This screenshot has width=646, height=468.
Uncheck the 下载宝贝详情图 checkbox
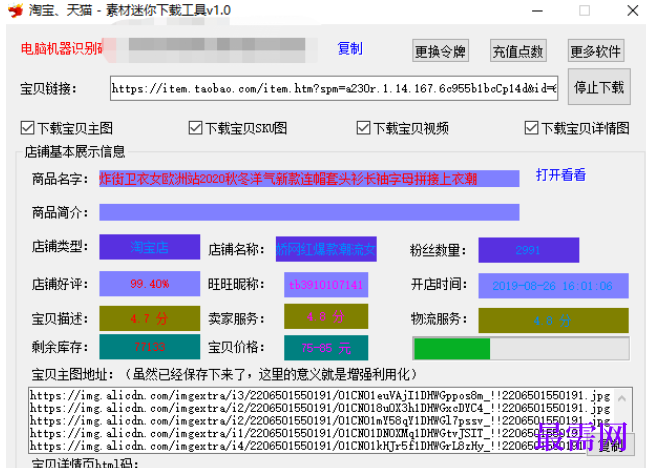531,128
